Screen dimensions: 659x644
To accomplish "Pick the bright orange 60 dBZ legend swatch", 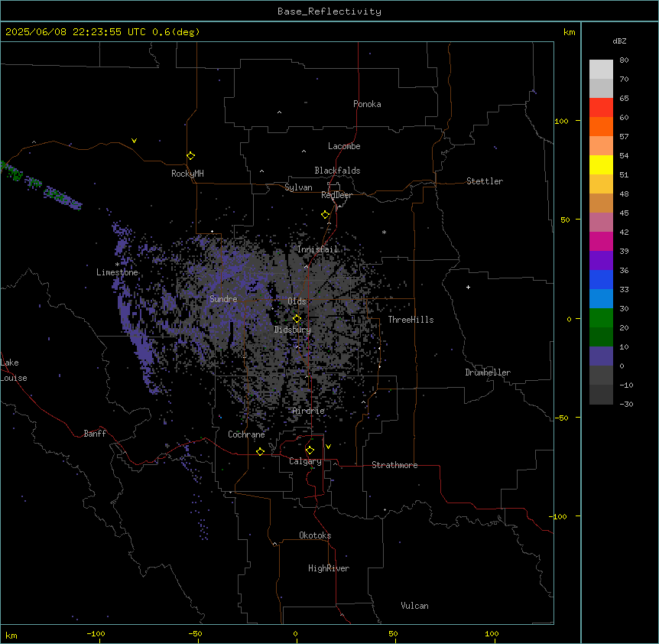I will tap(601, 126).
